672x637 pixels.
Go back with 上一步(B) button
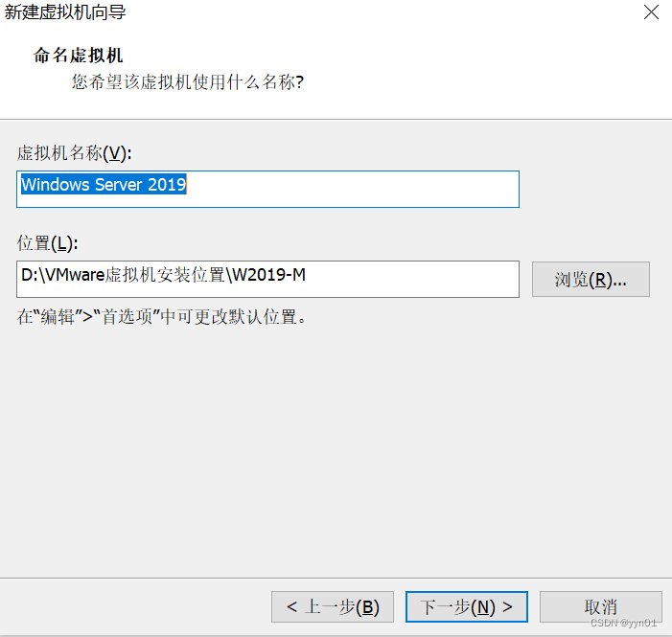pos(333,606)
